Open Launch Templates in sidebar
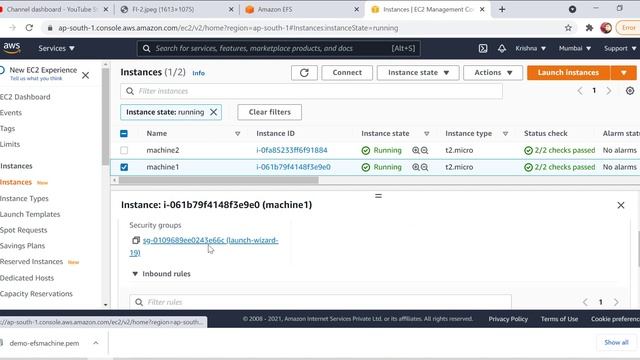 (30, 214)
